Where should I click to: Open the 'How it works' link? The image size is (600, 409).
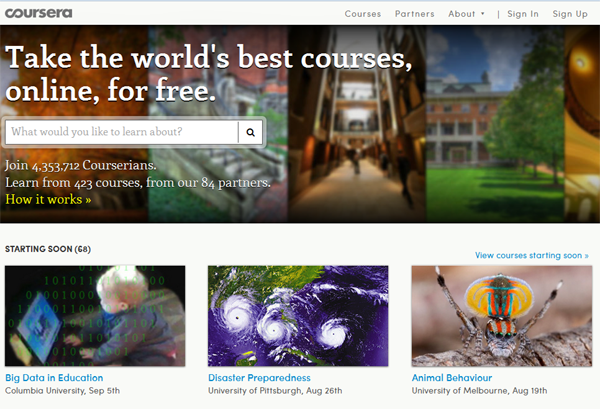pos(48,199)
